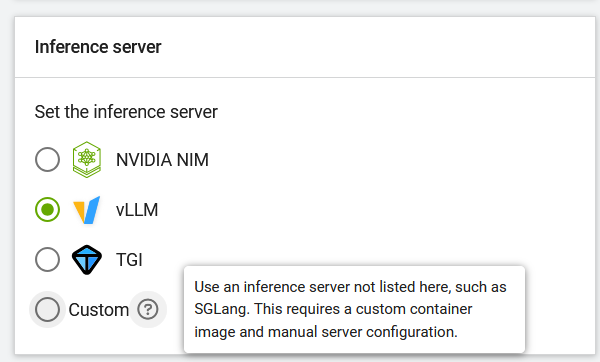Screen dimensions: 600x362
Task: Click the NVIDIA NIM green hexagon logo
Action: coord(87,160)
